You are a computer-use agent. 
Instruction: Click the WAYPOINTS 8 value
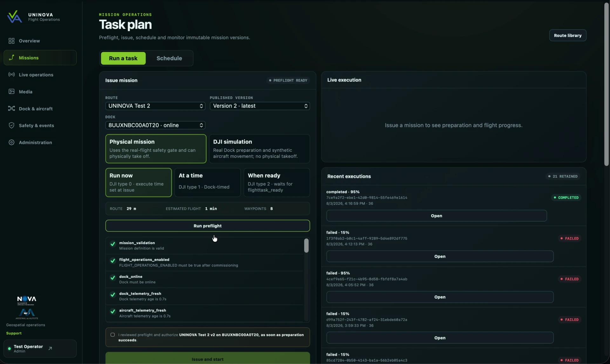click(x=271, y=209)
